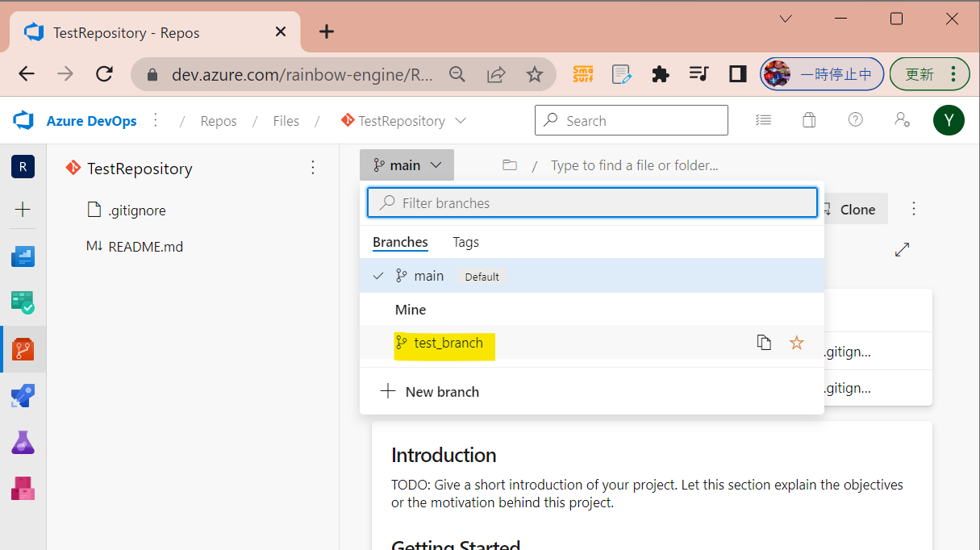Open the Help question mark icon
The image size is (980, 550).
coord(856,120)
